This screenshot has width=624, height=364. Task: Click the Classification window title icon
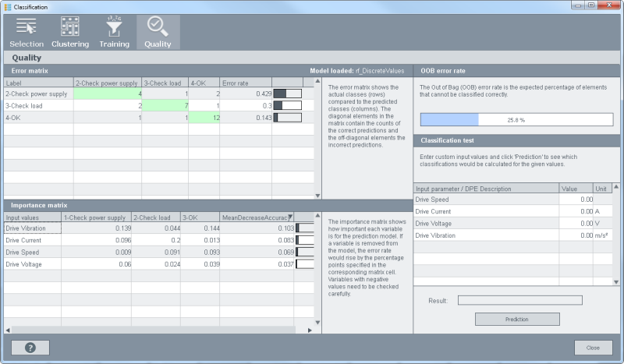7,6
